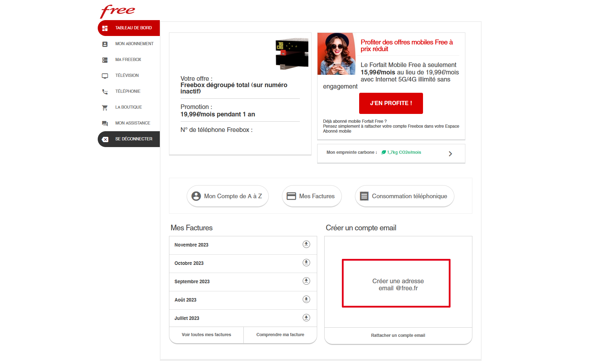Click the Août 2023 invoice label
Image resolution: width=592 pixels, height=364 pixels.
coord(185,300)
